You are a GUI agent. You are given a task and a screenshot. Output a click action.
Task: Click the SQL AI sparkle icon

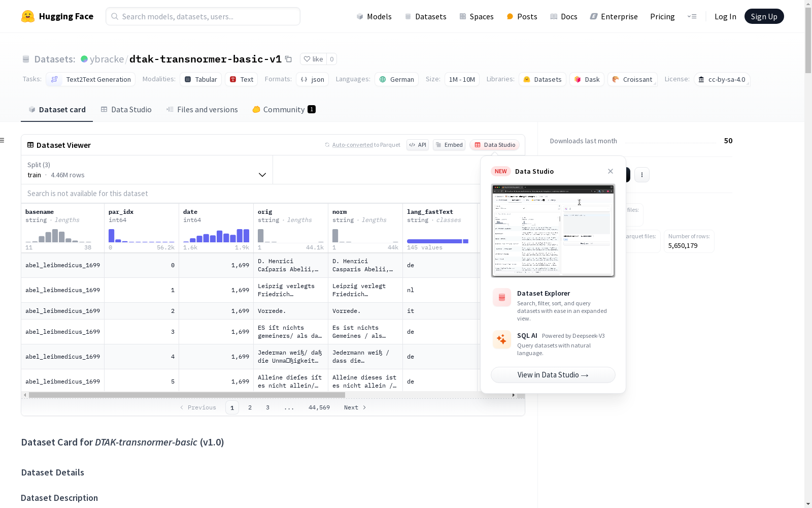[x=502, y=339]
